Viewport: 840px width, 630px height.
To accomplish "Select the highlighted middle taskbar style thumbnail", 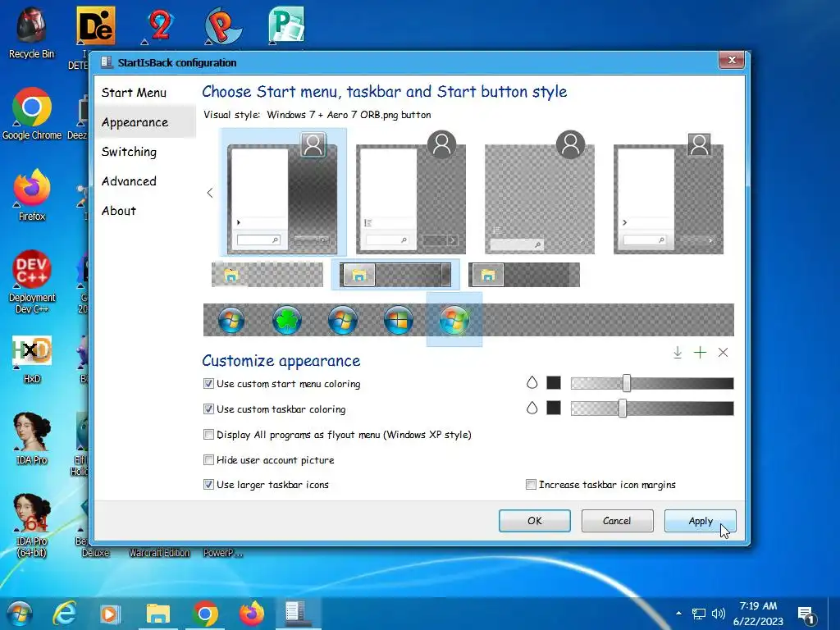I will tap(395, 275).
